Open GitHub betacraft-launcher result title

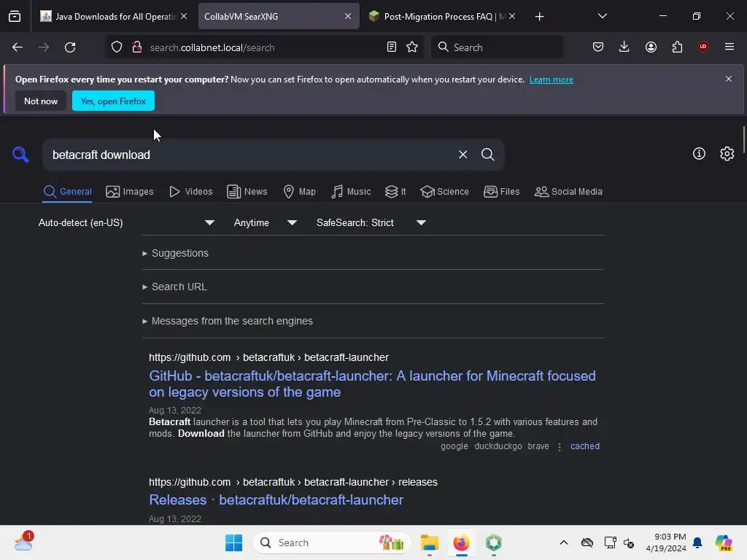372,384
